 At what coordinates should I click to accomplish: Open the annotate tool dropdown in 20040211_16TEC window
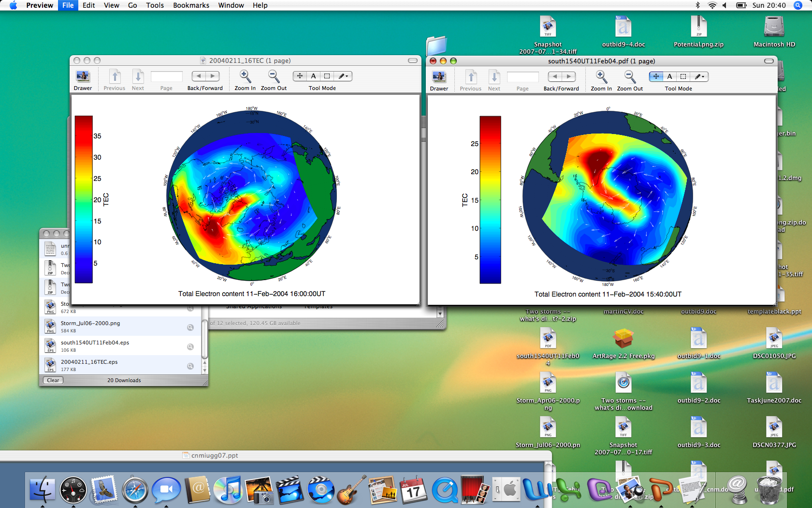[x=344, y=76]
